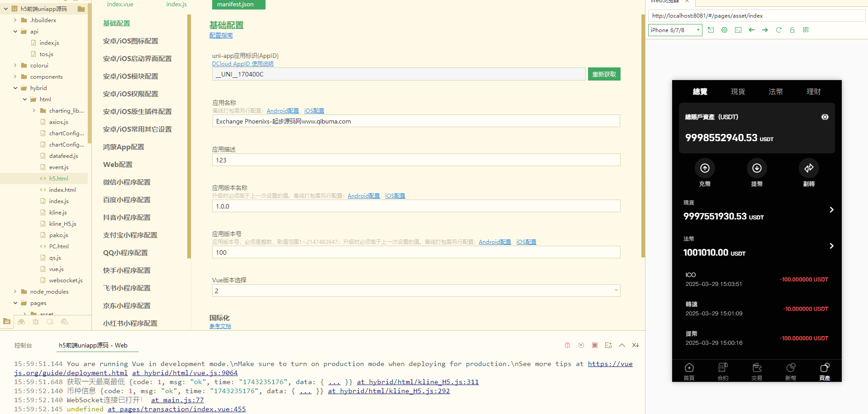This screenshot has width=868, height=414.
Task: Click the console debug bug icon
Action: point(568,345)
